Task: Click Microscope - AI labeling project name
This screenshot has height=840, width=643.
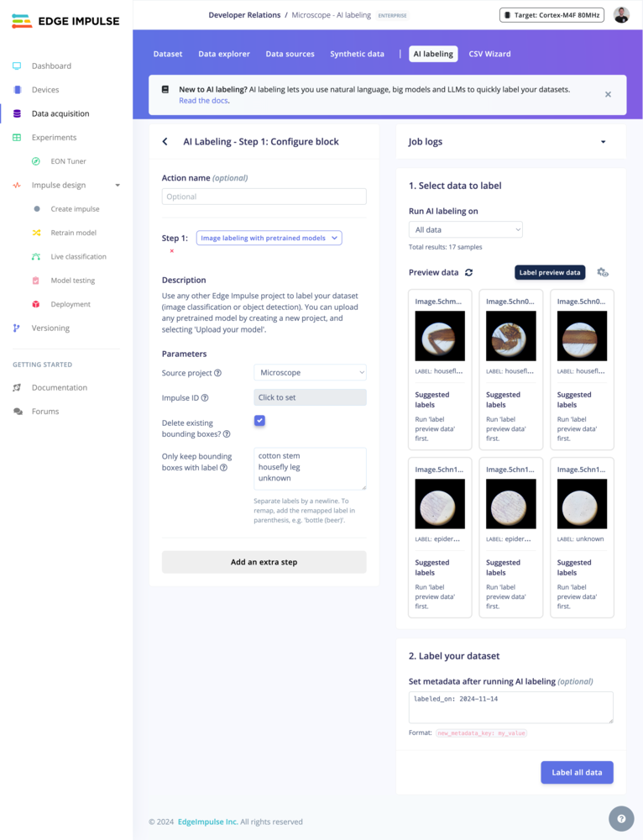Action: point(331,15)
